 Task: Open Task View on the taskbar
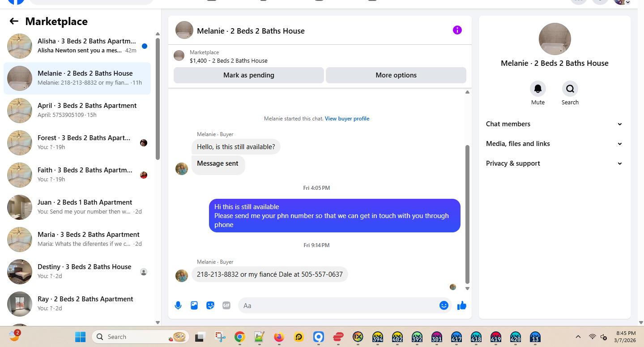coord(200,337)
